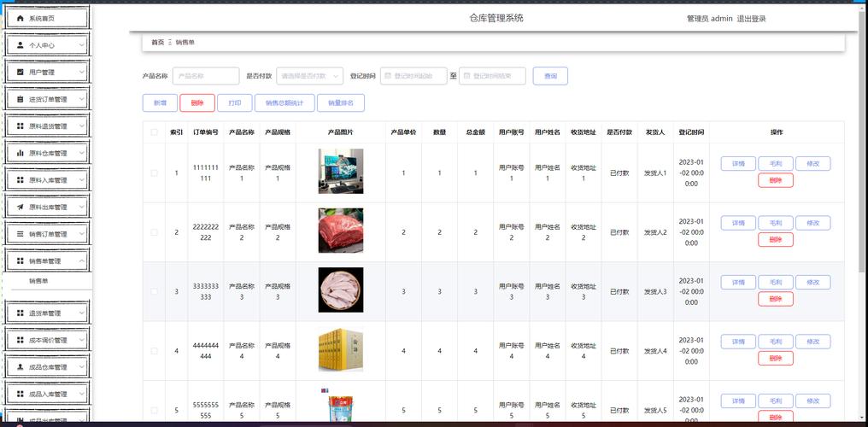Click the chart icon beside 用户管理

click(x=21, y=72)
